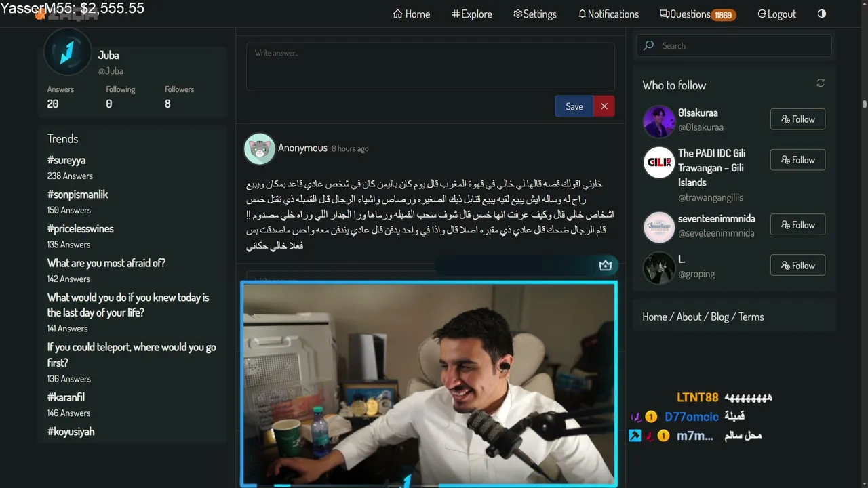Click the crown icon below the question
This screenshot has width=868, height=488.
pos(606,266)
